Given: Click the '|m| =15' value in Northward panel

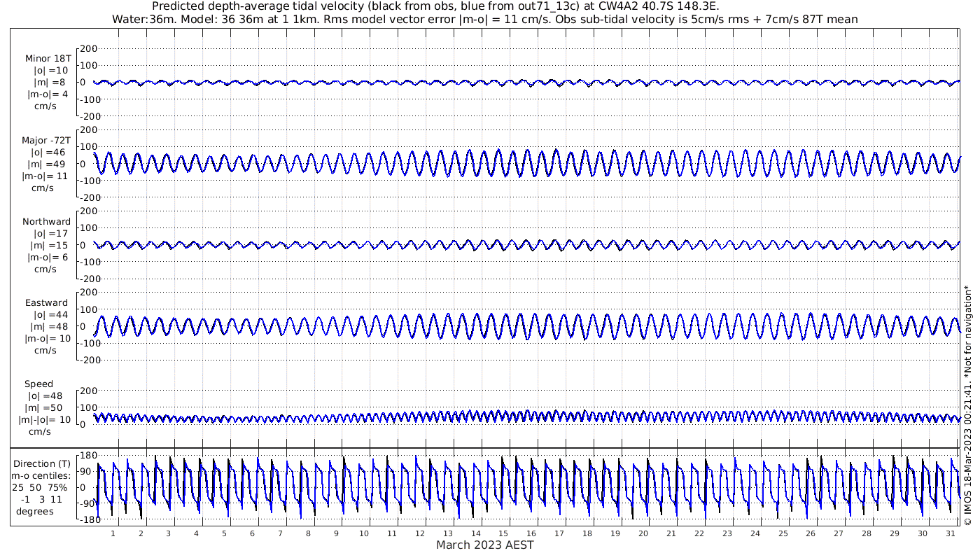Looking at the screenshot, I should 48,245.
